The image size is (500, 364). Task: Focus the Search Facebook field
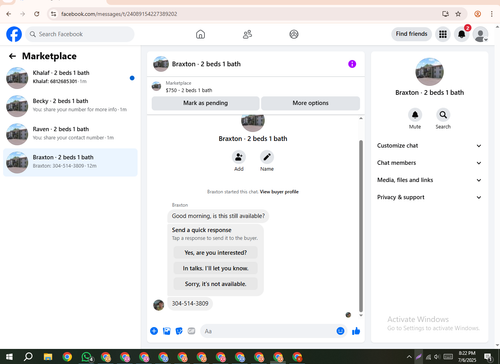(x=80, y=34)
